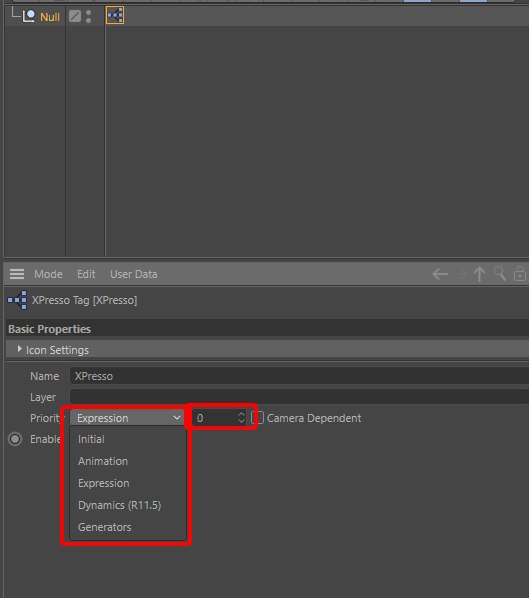The width and height of the screenshot is (529, 598).
Task: Click the Priority label
Action: point(45,418)
